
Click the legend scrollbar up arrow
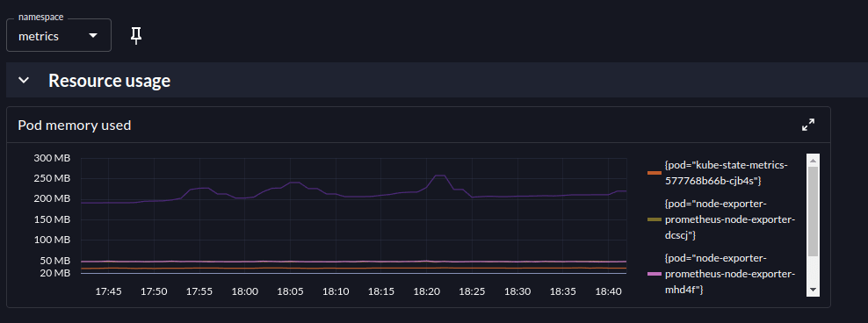pos(814,161)
